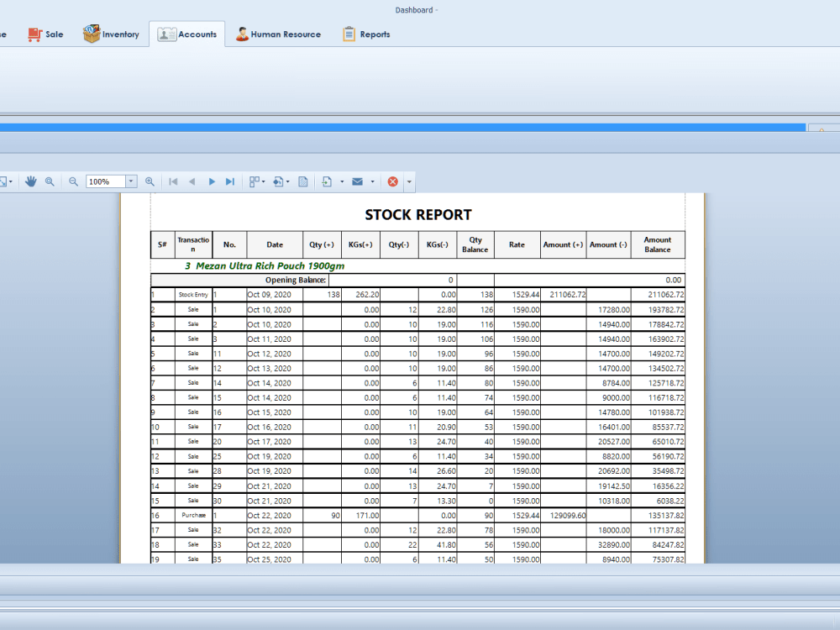Image resolution: width=840 pixels, height=630 pixels.
Task: Click the Opening Balance label
Action: [x=296, y=281]
